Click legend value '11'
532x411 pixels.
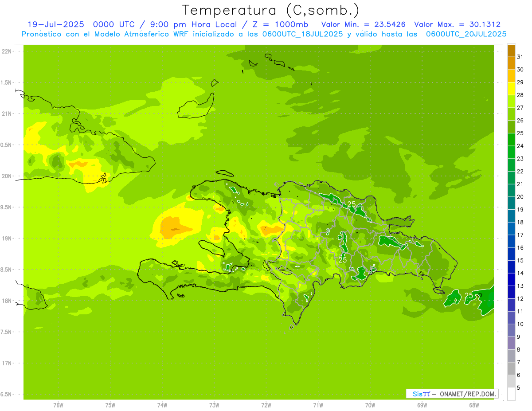pyautogui.click(x=520, y=311)
